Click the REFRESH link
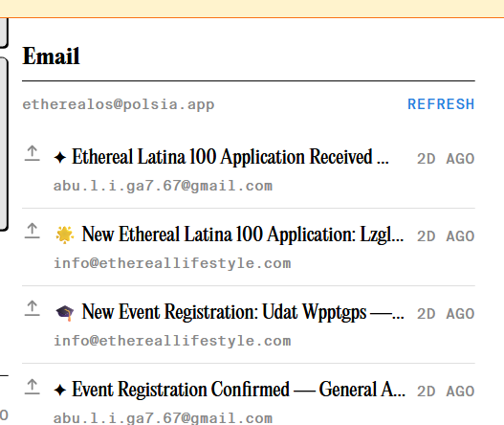Viewport: 504px width, 425px height. click(441, 104)
